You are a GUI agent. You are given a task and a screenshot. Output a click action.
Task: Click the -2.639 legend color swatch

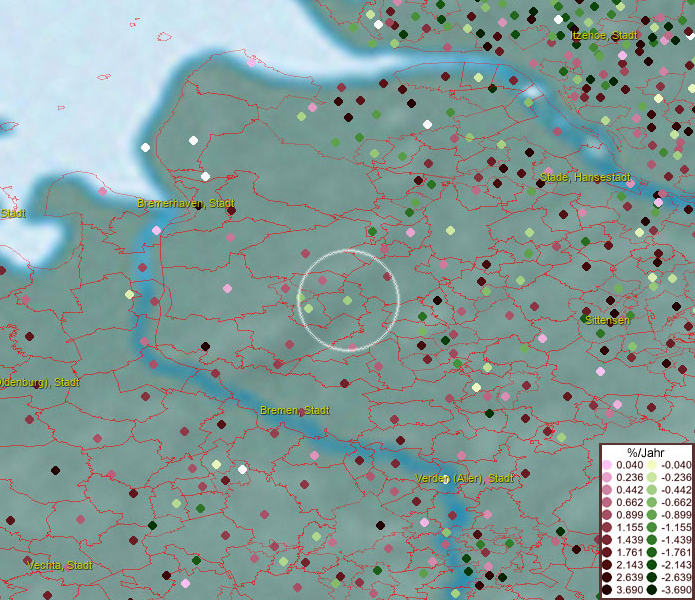(652, 577)
